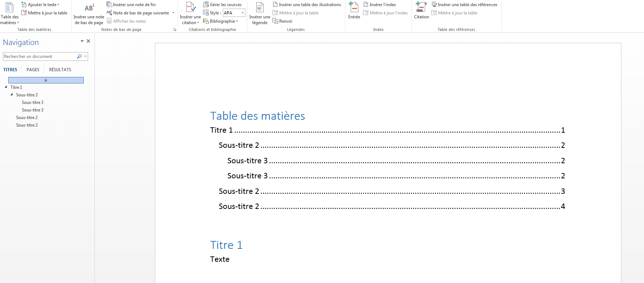Screen dimensions: 644x283
Task: Switch to PAGES tab
Action: pos(33,70)
